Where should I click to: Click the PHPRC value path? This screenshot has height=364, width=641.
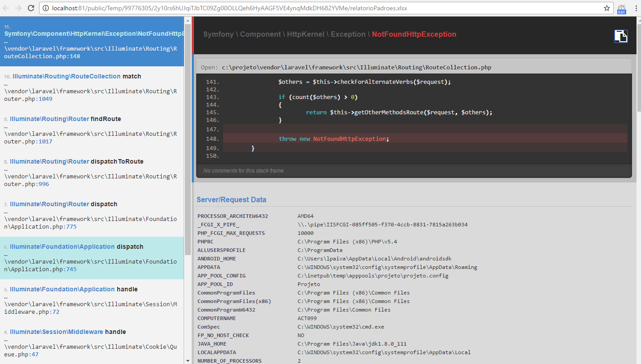point(347,242)
